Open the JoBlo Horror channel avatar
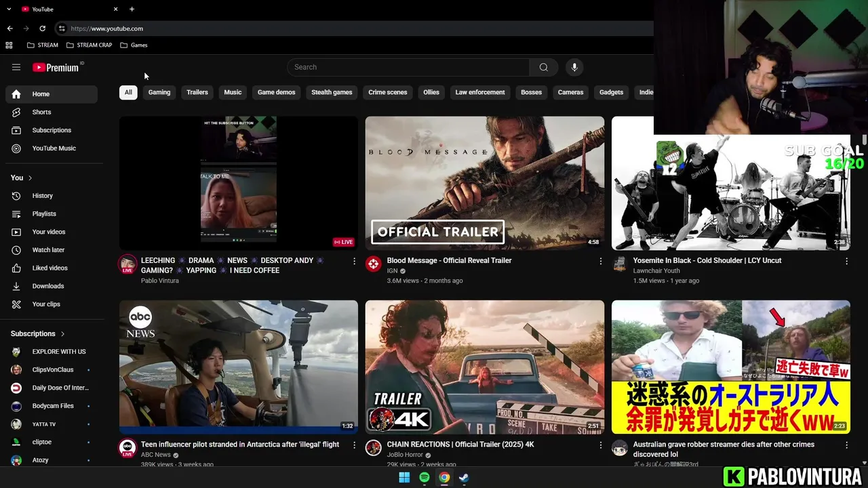 pos(374,448)
